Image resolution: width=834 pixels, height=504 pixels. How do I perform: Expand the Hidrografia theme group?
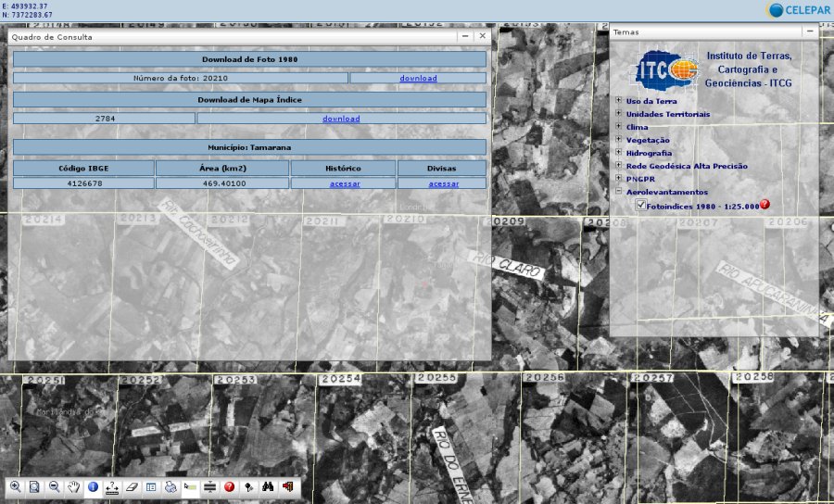(619, 153)
